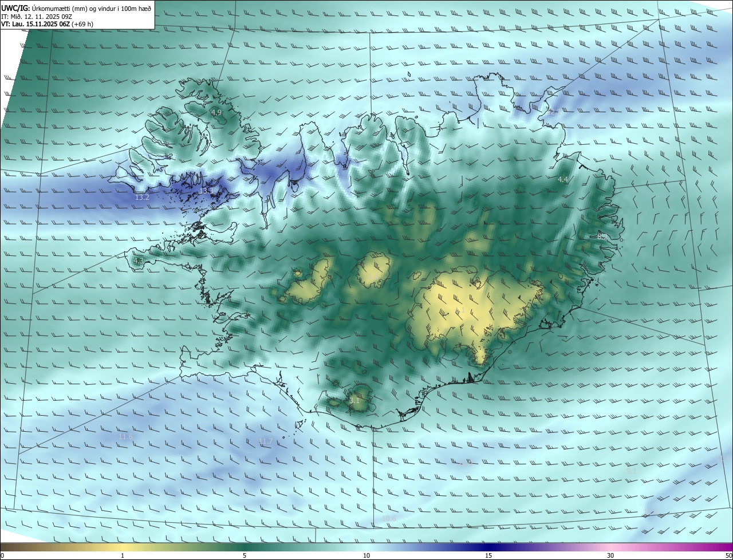Click the 11.7 value label over the ocean
733x560 pixels.
click(266, 441)
